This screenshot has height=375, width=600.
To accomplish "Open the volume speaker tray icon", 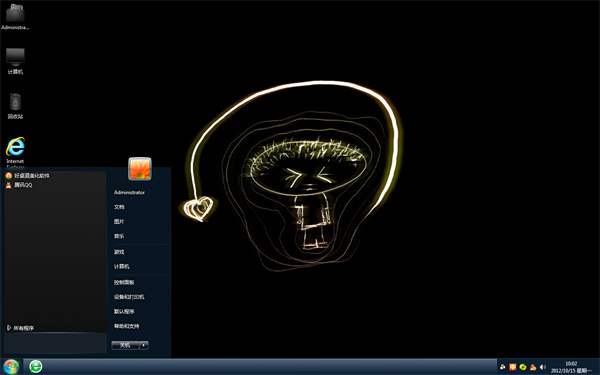I will [x=543, y=367].
